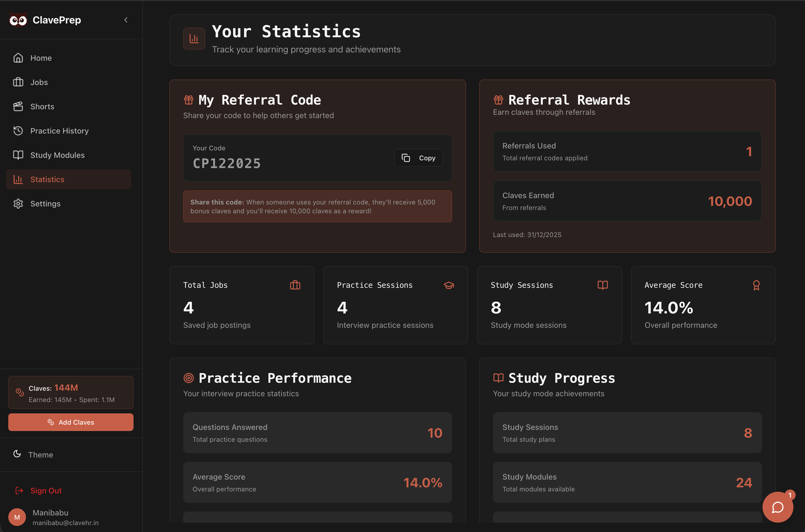This screenshot has width=805, height=532.
Task: Open Settings via the gear icon
Action: [18, 204]
